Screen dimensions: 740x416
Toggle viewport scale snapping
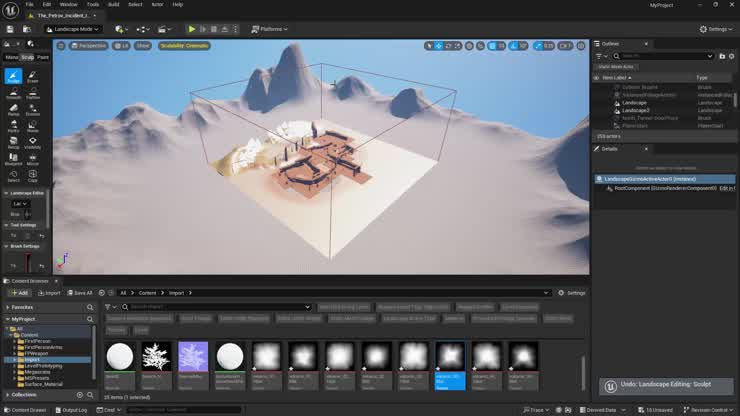(538, 46)
